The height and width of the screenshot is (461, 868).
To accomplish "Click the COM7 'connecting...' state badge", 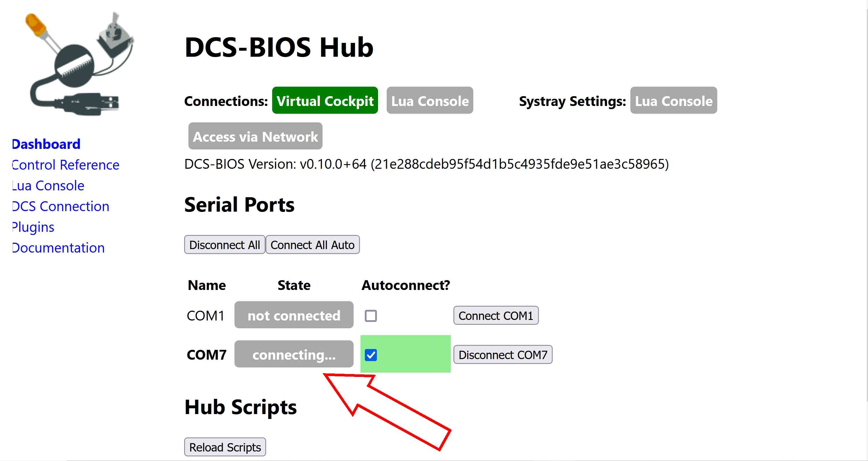I will click(294, 354).
